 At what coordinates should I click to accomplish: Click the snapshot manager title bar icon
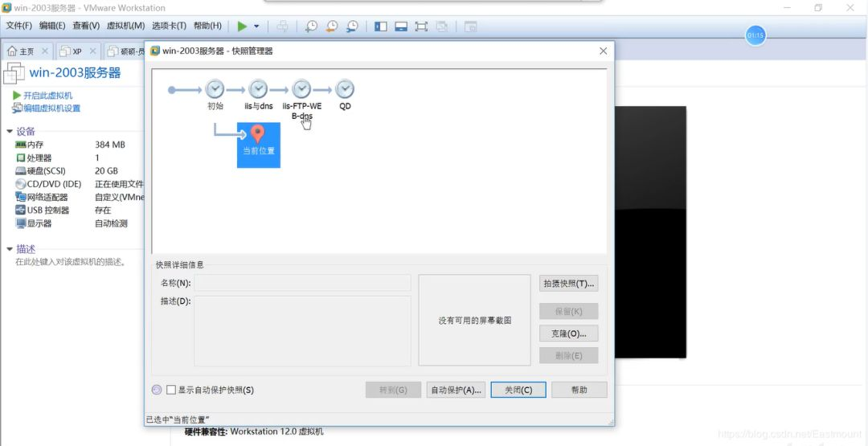coord(155,51)
